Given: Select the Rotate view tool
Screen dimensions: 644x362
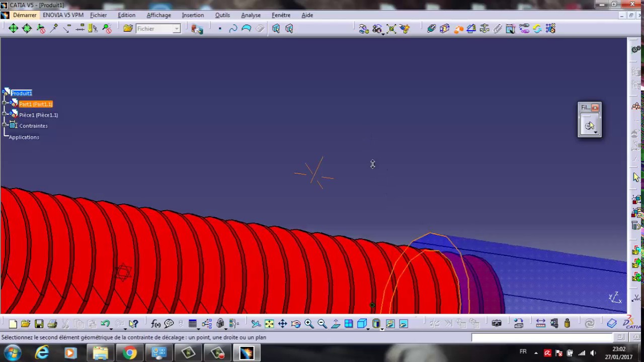Looking at the screenshot, I should pyautogui.click(x=296, y=324).
